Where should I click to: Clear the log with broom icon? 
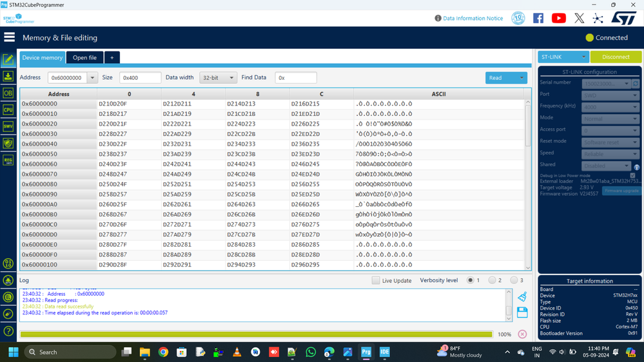[x=522, y=296]
